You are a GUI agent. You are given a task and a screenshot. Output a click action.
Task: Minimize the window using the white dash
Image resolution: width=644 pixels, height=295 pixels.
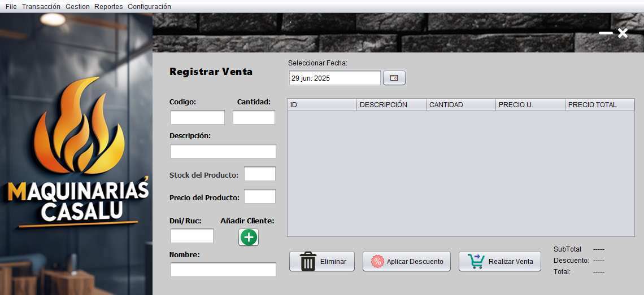(x=606, y=33)
